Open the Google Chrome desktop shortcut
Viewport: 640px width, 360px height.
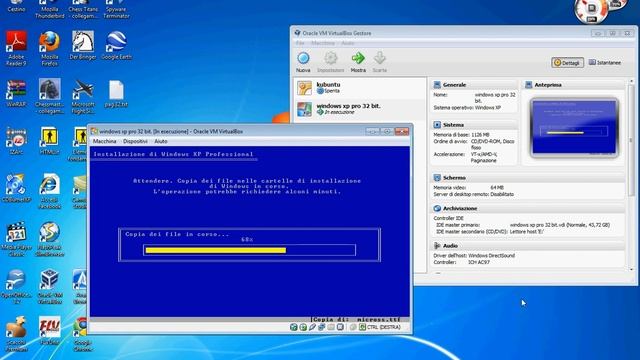[82, 334]
